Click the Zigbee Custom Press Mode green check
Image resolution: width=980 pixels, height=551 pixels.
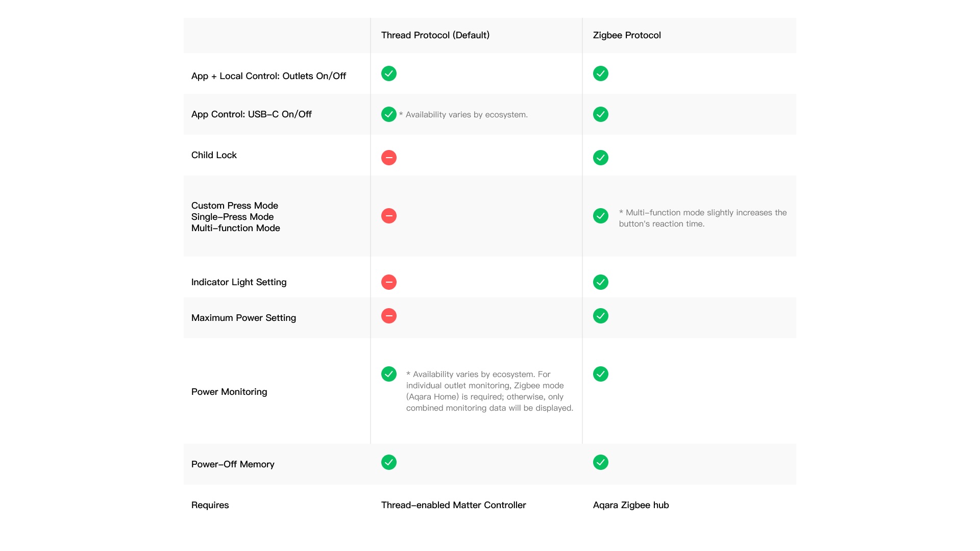(x=600, y=216)
